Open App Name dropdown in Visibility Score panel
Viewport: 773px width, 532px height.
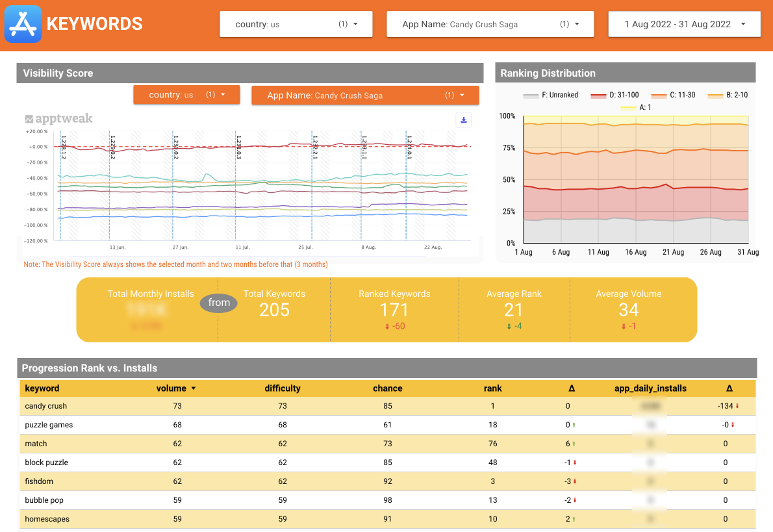point(365,95)
